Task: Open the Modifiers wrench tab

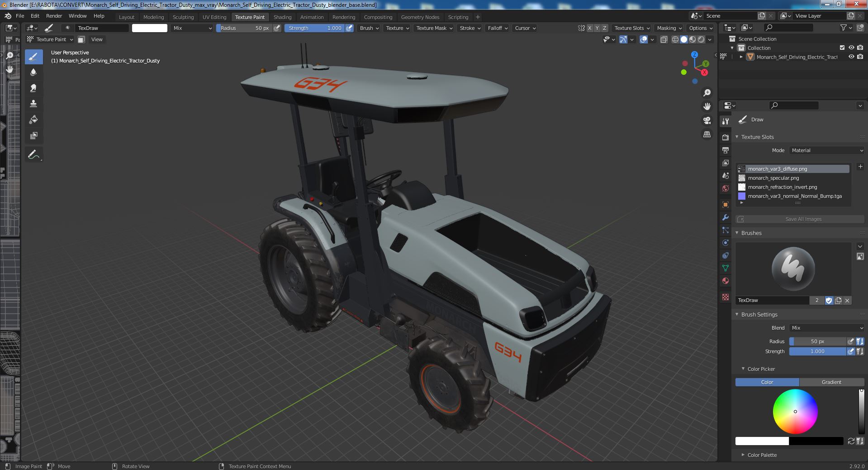Action: (726, 217)
